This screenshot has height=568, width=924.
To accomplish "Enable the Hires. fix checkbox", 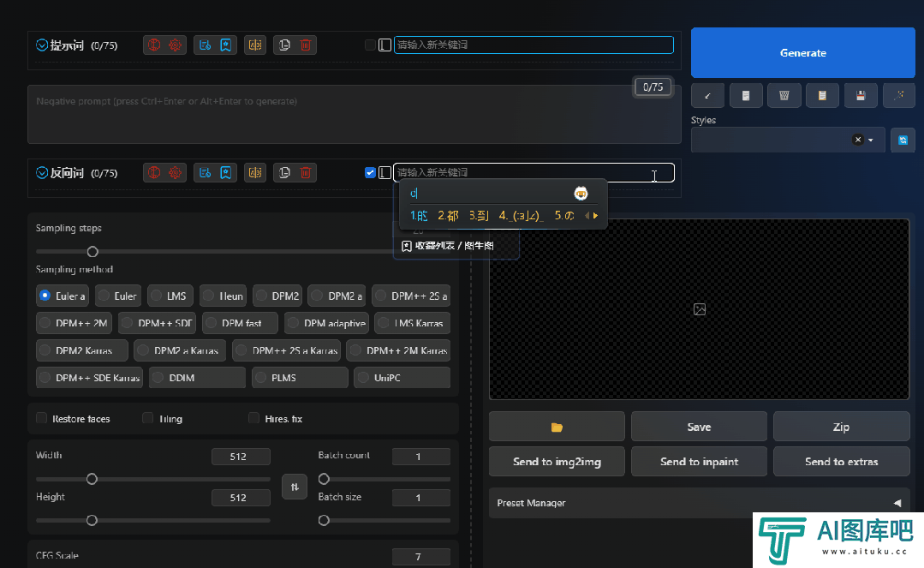I will point(254,418).
